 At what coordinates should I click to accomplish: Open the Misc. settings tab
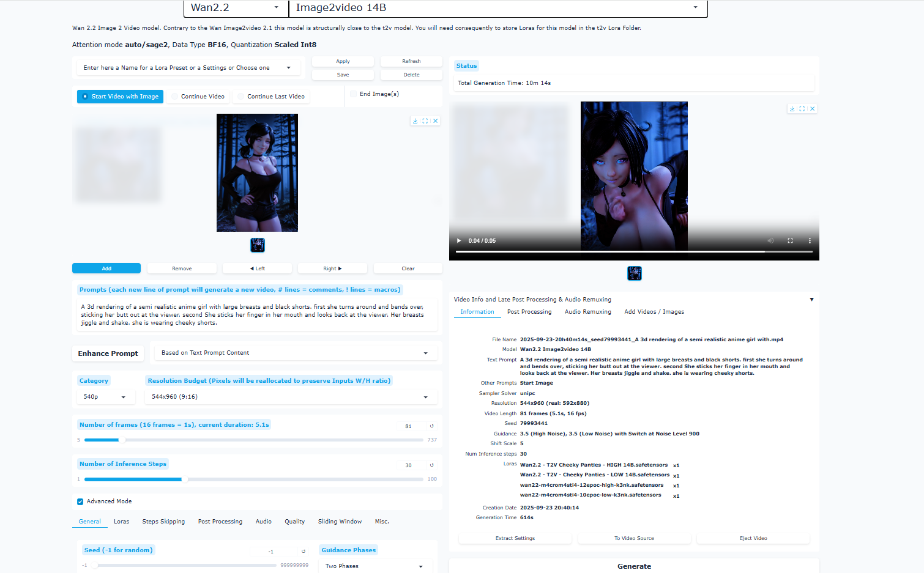(382, 522)
